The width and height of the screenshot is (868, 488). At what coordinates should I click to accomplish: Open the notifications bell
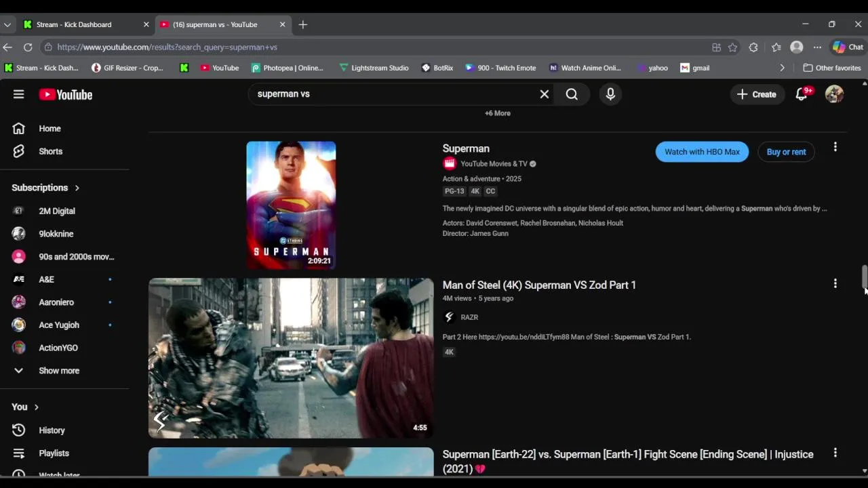(802, 94)
